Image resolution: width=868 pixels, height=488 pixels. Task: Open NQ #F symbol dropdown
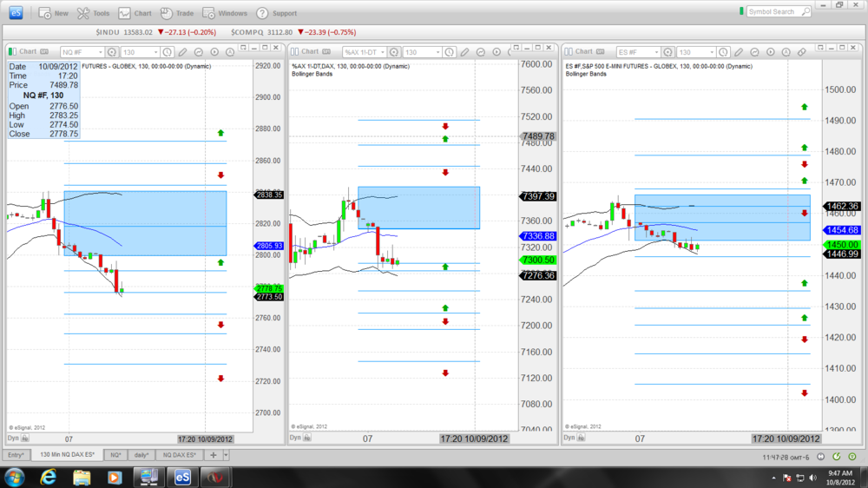pyautogui.click(x=82, y=52)
